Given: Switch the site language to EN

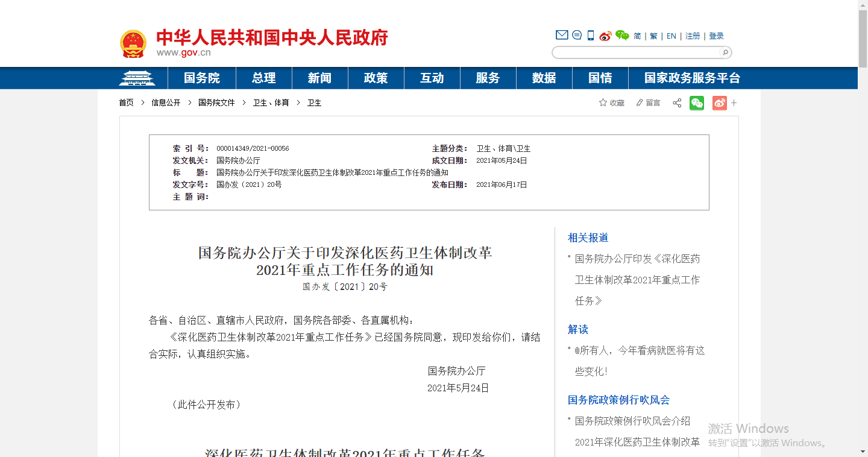Looking at the screenshot, I should coord(671,36).
